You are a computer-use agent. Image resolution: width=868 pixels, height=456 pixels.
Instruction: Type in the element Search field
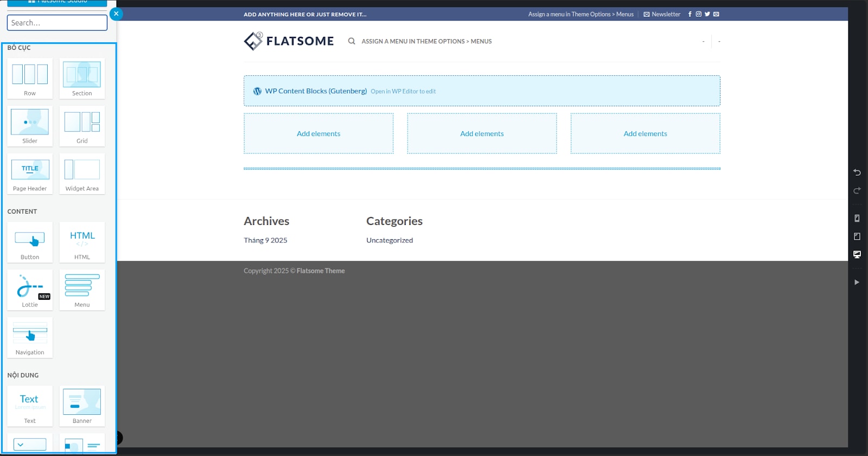click(x=57, y=23)
